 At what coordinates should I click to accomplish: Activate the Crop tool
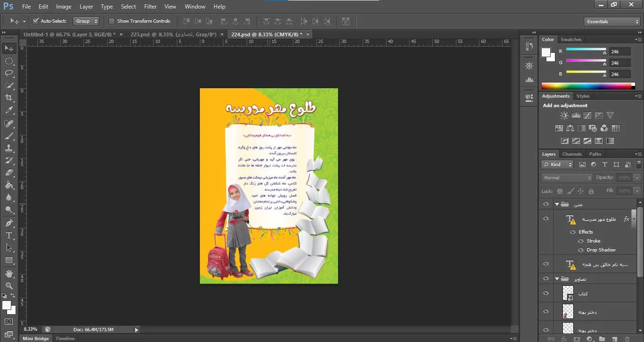[9, 98]
